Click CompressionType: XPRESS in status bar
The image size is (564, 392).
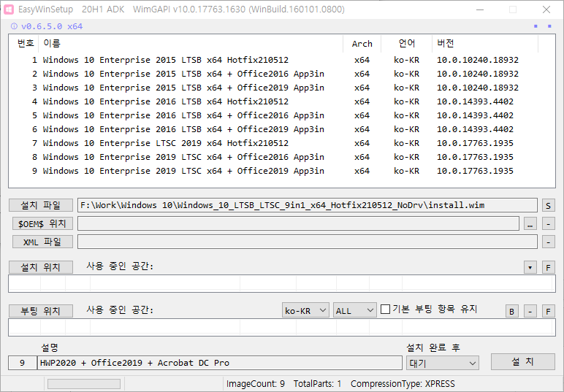tap(403, 384)
